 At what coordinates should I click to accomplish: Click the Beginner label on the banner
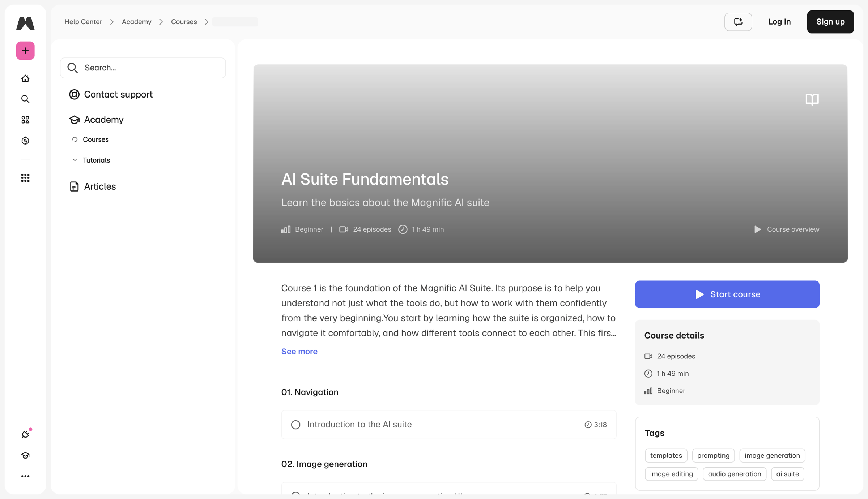click(x=309, y=229)
